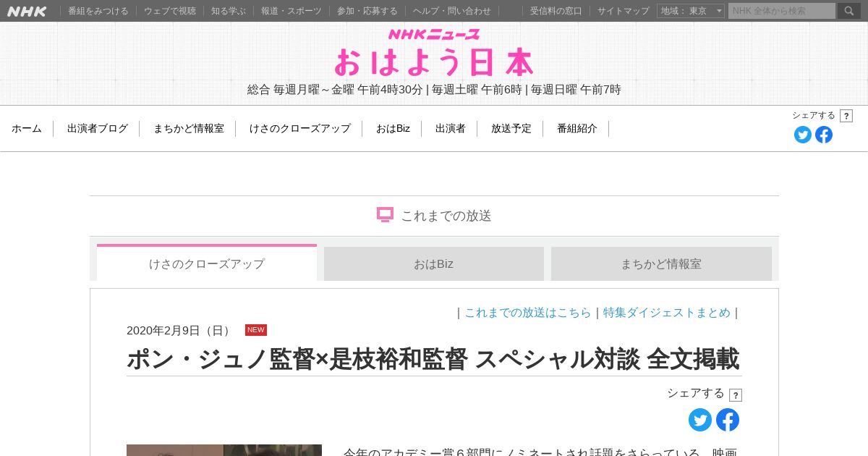Select the けさのクローズアップ tab
The height and width of the screenshot is (456, 868).
point(207,263)
